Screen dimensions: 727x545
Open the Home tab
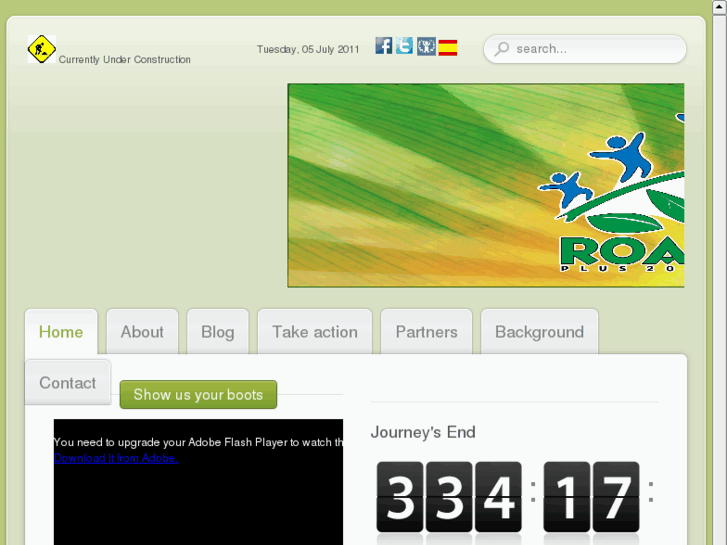pos(61,332)
